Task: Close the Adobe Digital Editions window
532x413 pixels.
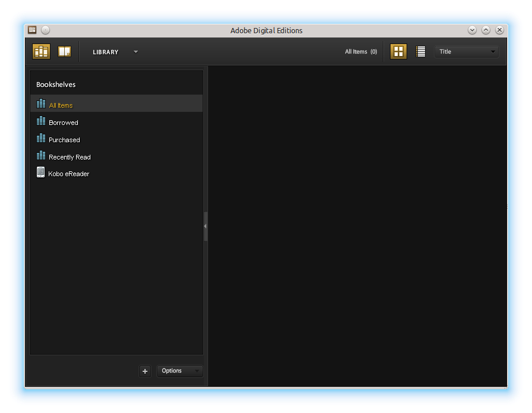Action: [499, 30]
